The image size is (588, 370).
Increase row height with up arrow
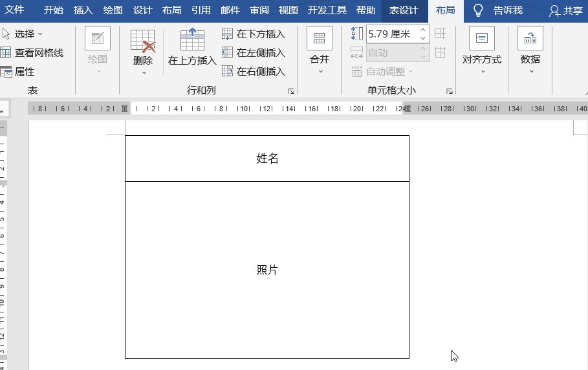tap(423, 30)
